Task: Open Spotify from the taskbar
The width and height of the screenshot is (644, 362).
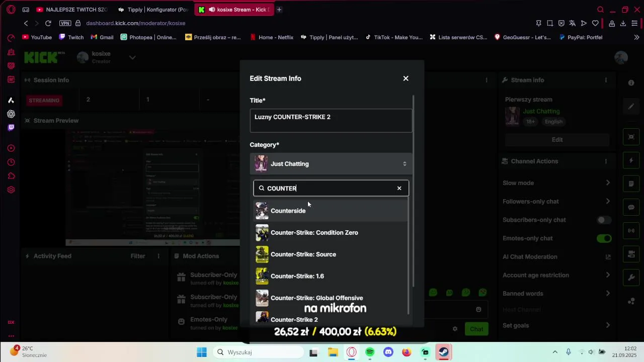Action: (370, 352)
